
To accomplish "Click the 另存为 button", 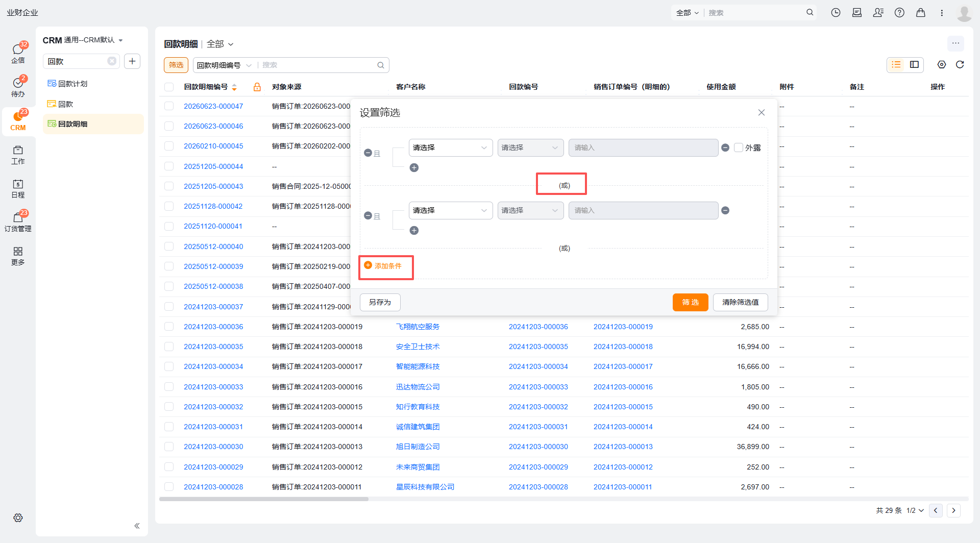I will 380,302.
